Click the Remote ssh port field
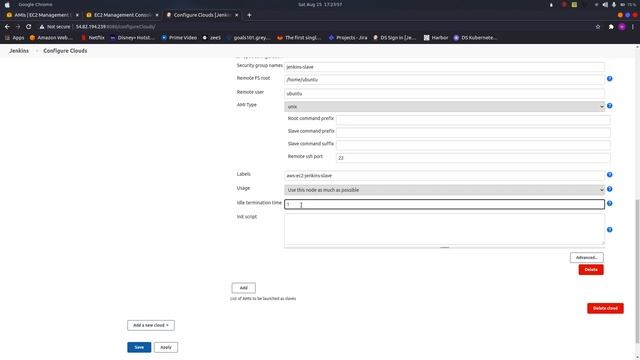Image resolution: width=640 pixels, height=360 pixels. (x=473, y=158)
